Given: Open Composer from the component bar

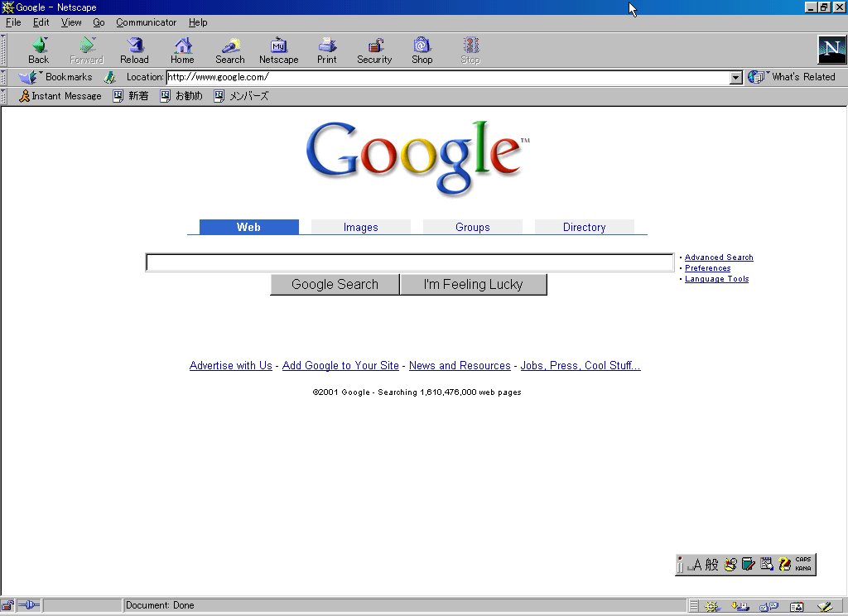Looking at the screenshot, I should click(825, 606).
